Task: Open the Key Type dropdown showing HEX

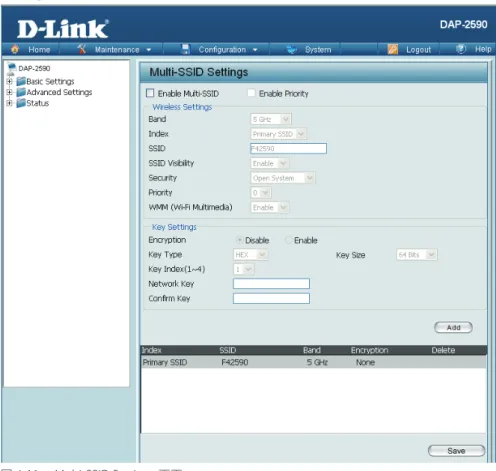Action: (251, 255)
